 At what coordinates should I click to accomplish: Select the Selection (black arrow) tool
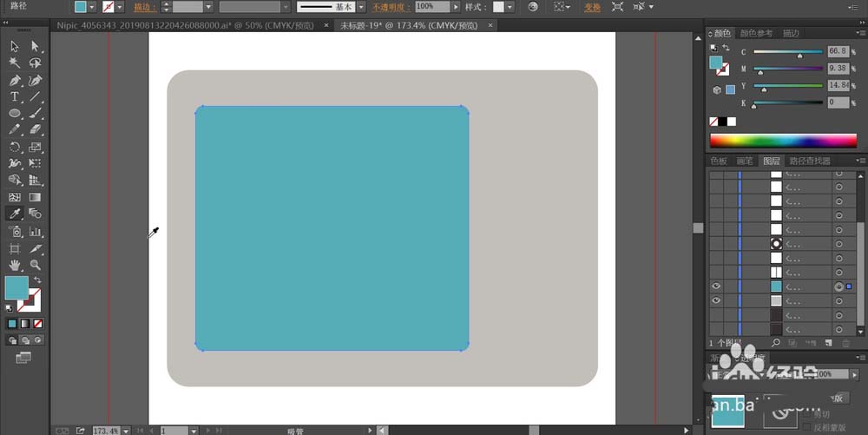click(15, 47)
